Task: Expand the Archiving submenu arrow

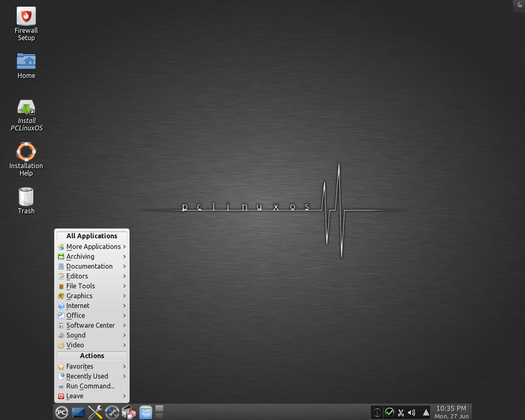Action: (x=124, y=256)
